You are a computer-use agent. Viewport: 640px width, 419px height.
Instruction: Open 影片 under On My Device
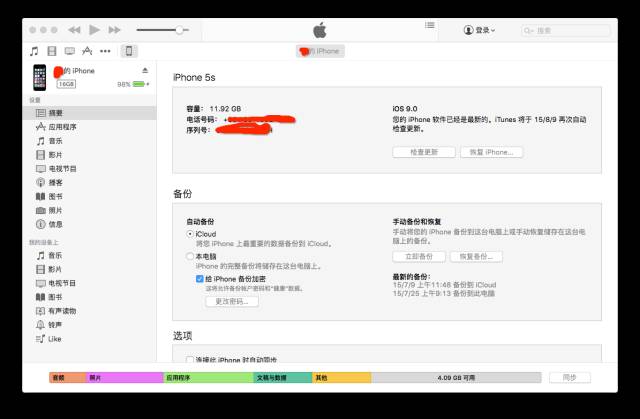coord(90,269)
